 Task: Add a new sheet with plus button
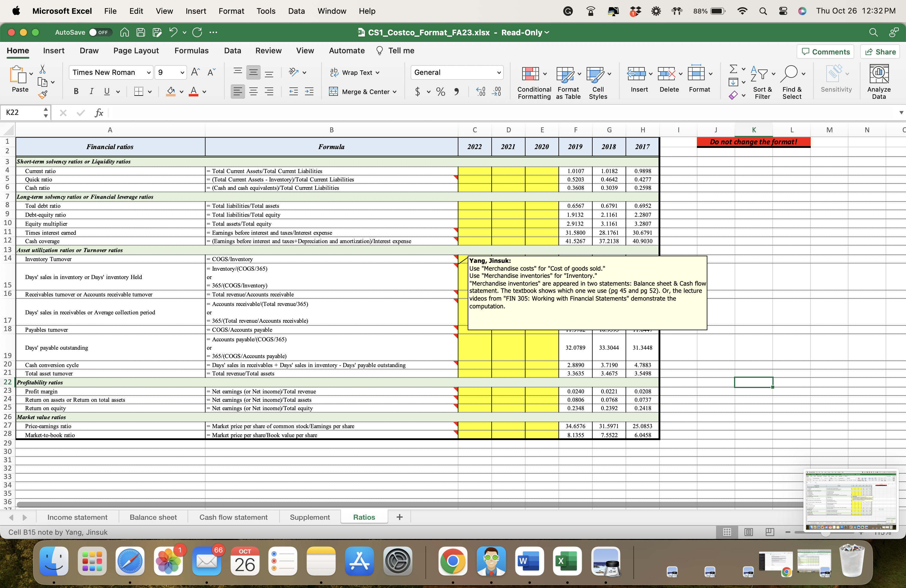pos(399,517)
